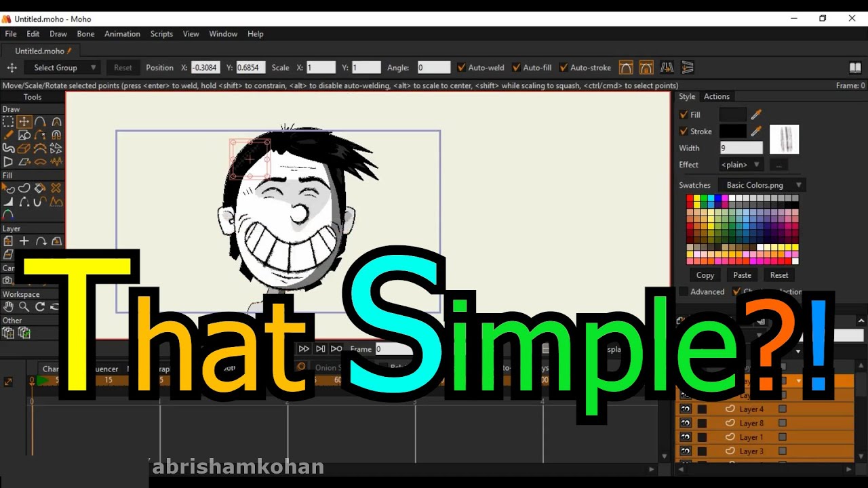Viewport: 868px width, 488px height.
Task: Open the Bone menu
Action: point(86,34)
